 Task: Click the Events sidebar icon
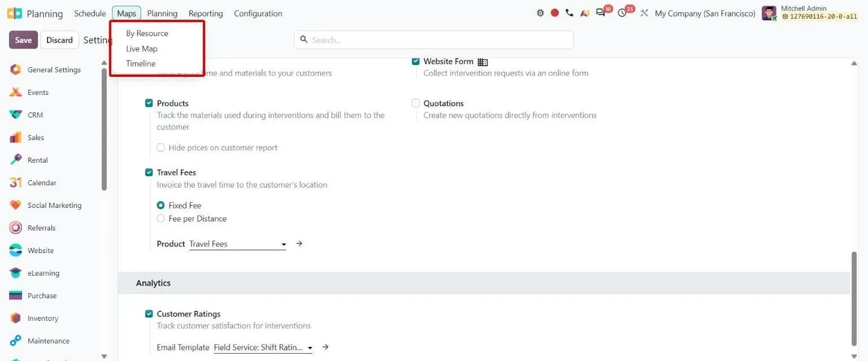[x=16, y=93]
